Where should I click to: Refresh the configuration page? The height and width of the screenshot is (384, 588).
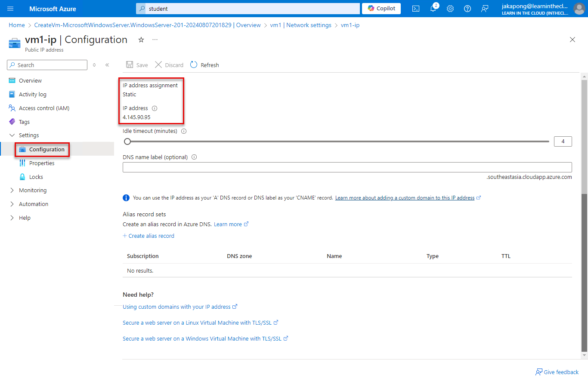(x=204, y=65)
